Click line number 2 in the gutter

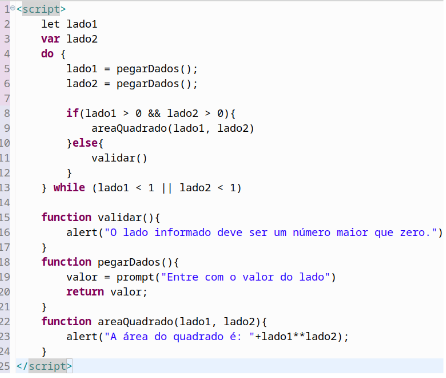[x=7, y=24]
